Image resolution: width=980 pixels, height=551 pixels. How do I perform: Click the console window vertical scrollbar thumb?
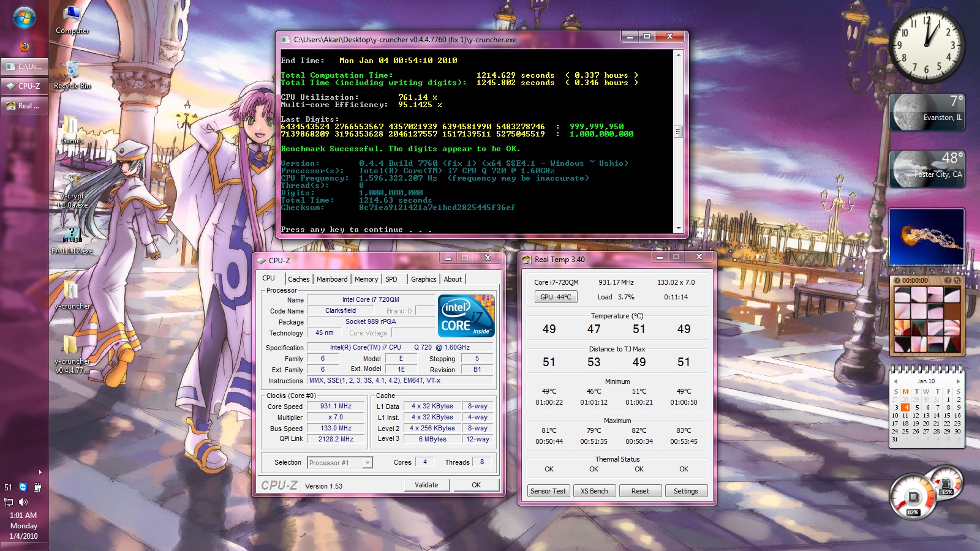pos(678,132)
